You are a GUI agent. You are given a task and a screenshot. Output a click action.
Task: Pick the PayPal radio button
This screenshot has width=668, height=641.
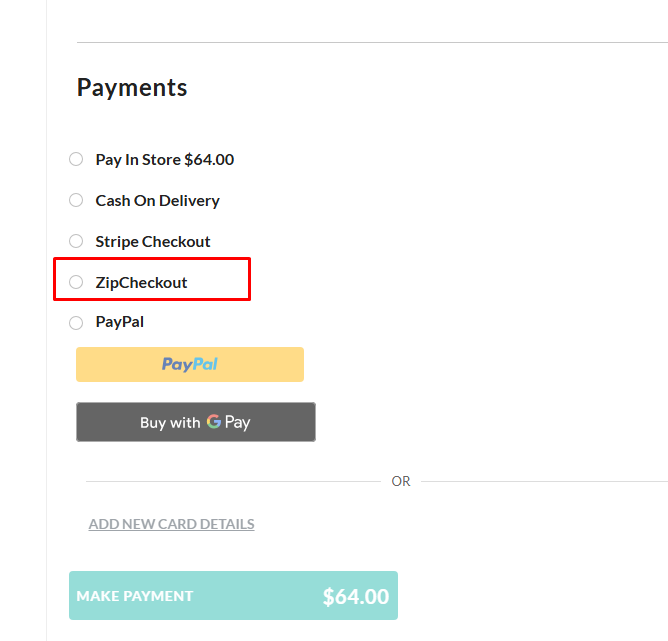(x=76, y=323)
